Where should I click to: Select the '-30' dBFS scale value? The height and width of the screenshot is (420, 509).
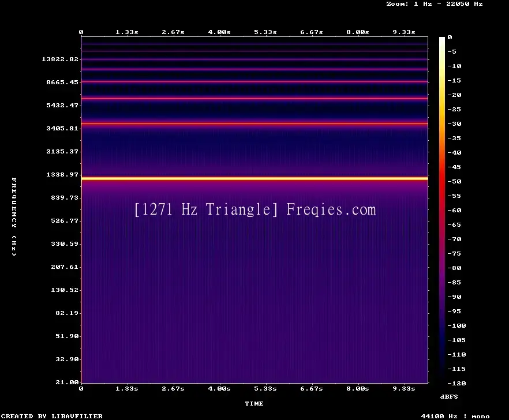[454, 123]
